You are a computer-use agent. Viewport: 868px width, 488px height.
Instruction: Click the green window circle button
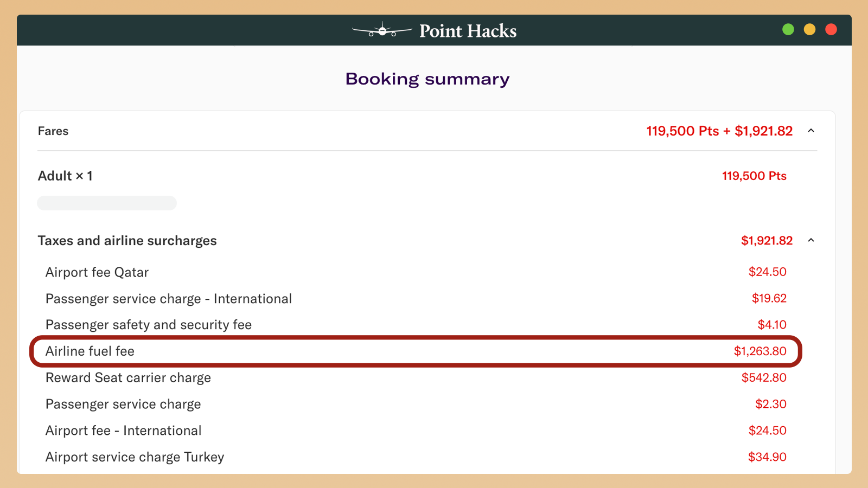788,29
